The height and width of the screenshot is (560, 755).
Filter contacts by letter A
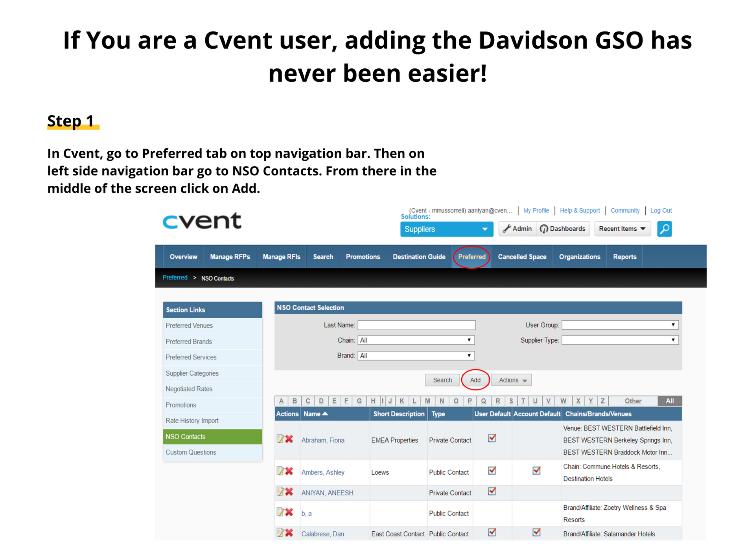(281, 401)
